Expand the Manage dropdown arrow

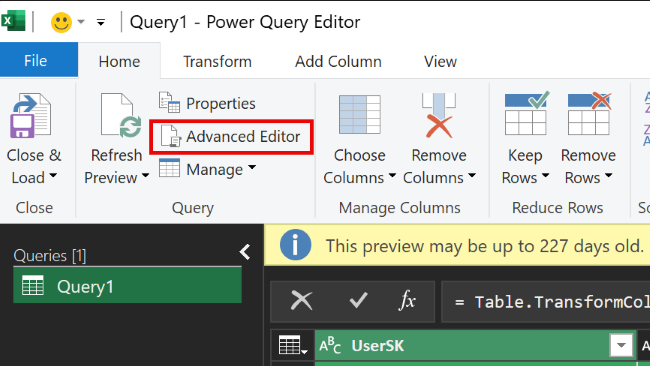[252, 167]
